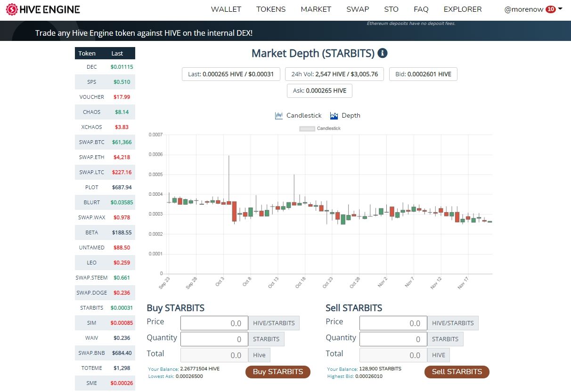Select the SWAP.WAX token row
This screenshot has height=392, width=571.
(x=105, y=217)
